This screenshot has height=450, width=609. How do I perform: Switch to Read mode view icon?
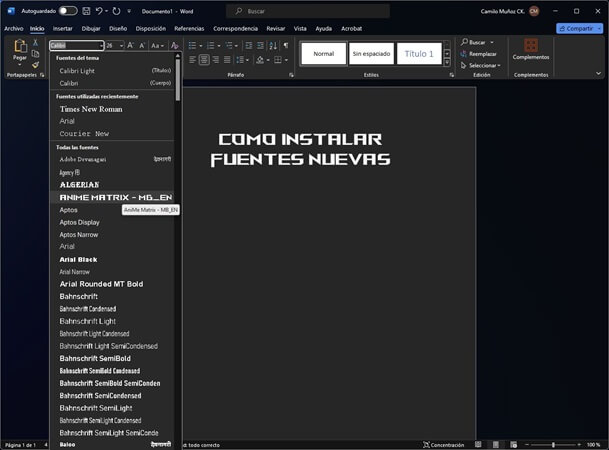(x=478, y=444)
